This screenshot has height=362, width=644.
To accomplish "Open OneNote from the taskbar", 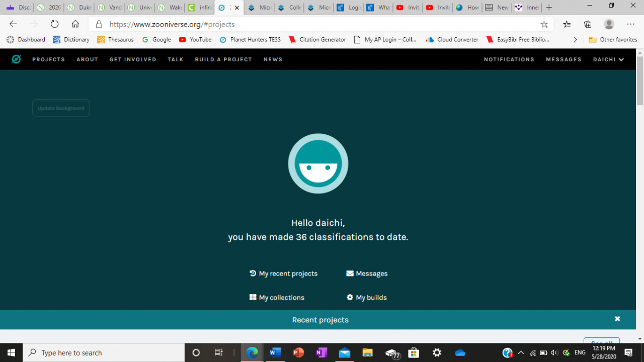I will (x=321, y=352).
